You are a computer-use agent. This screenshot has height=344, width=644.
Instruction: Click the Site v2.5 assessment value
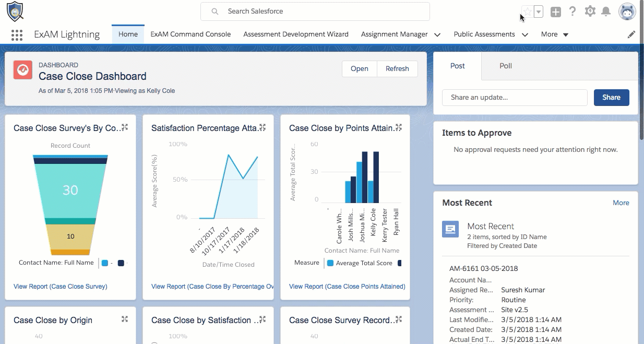click(x=515, y=310)
